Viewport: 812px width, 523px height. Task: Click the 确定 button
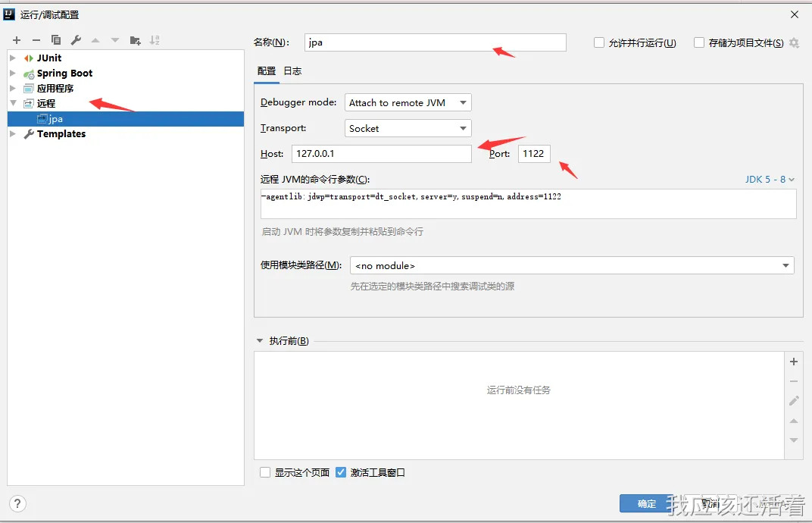[645, 503]
